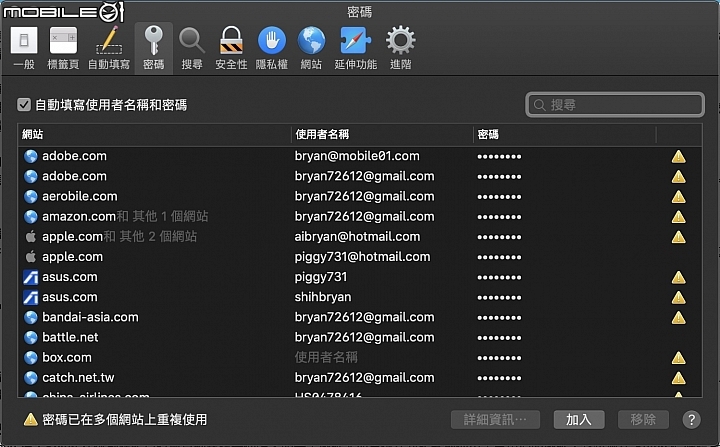Click username shihbryan

[323, 297]
